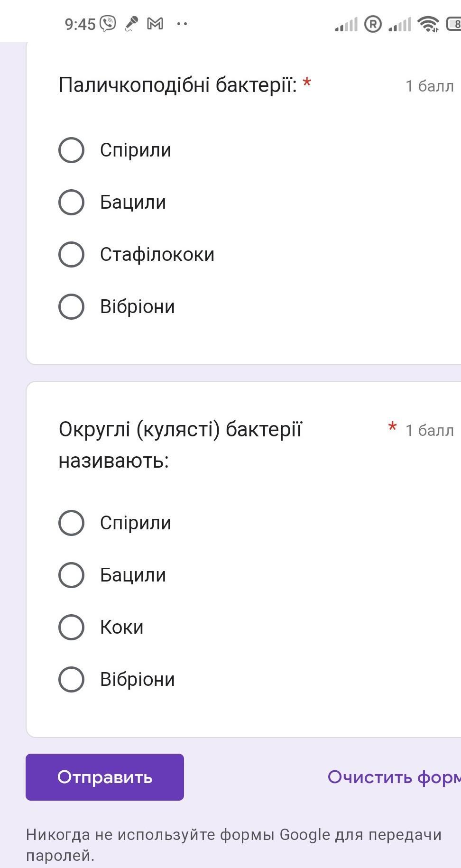Tap the clock time 9:45
461x868 pixels.
coord(80,24)
